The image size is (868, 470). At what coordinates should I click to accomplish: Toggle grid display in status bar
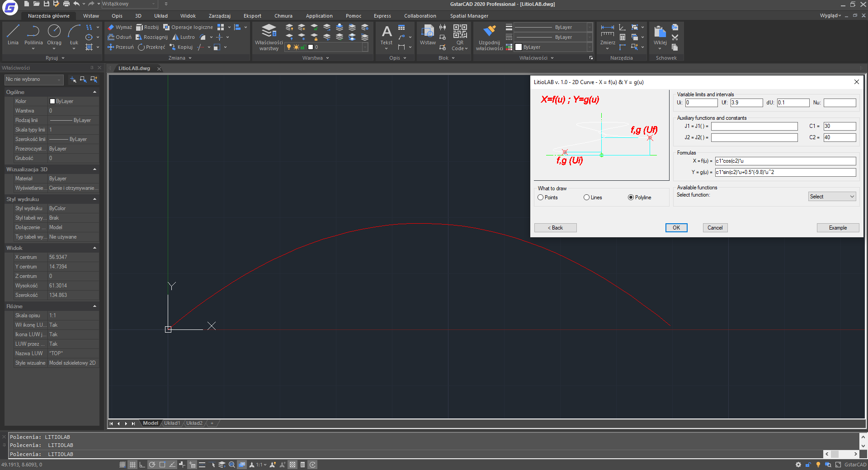point(132,465)
